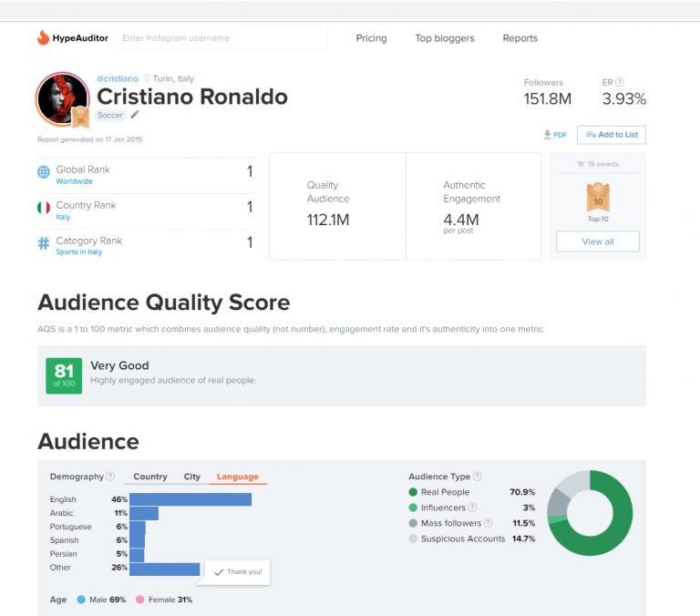Open the Demography help icon
Screen dimensions: 700x616
click(110, 477)
